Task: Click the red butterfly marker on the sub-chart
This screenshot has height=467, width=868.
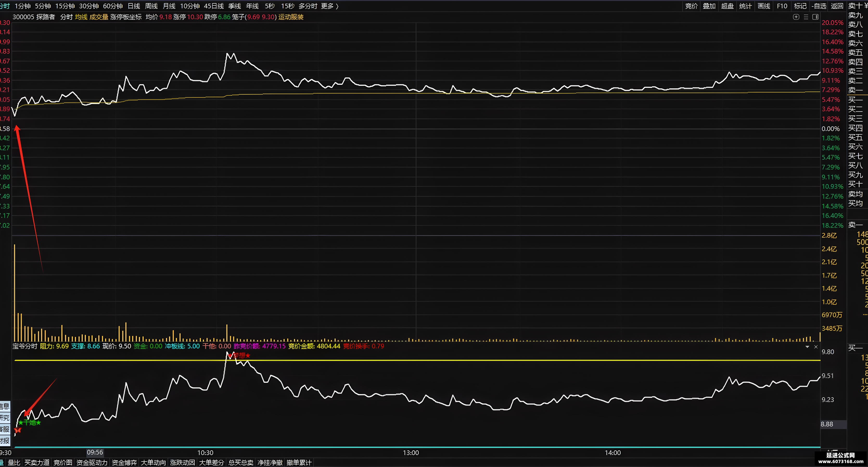Action: coord(18,430)
